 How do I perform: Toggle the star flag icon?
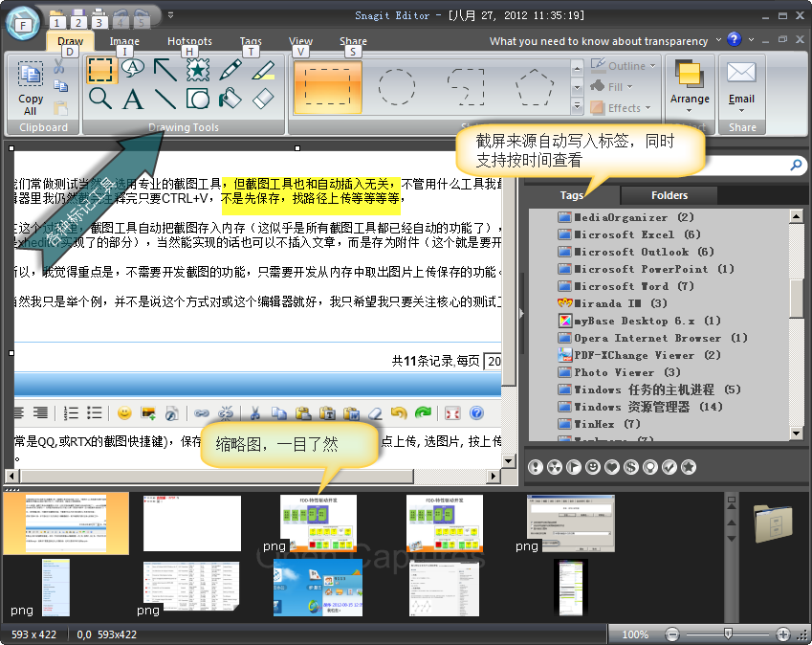[x=688, y=467]
